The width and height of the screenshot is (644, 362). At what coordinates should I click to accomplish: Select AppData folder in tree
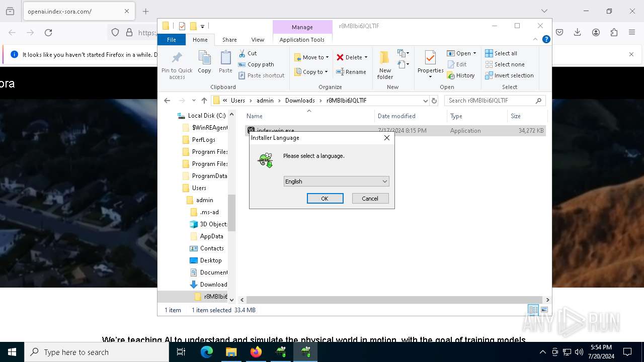[207, 236]
